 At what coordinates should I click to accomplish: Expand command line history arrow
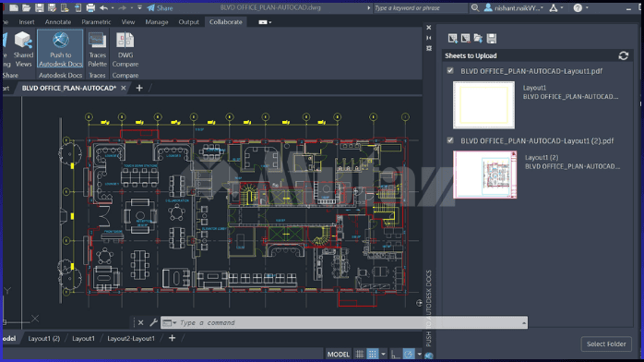click(x=524, y=323)
